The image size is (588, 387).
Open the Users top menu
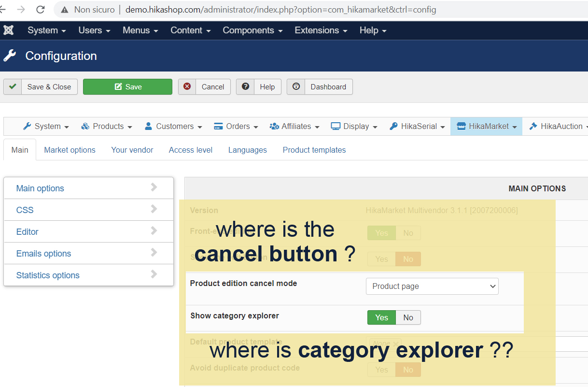click(95, 30)
